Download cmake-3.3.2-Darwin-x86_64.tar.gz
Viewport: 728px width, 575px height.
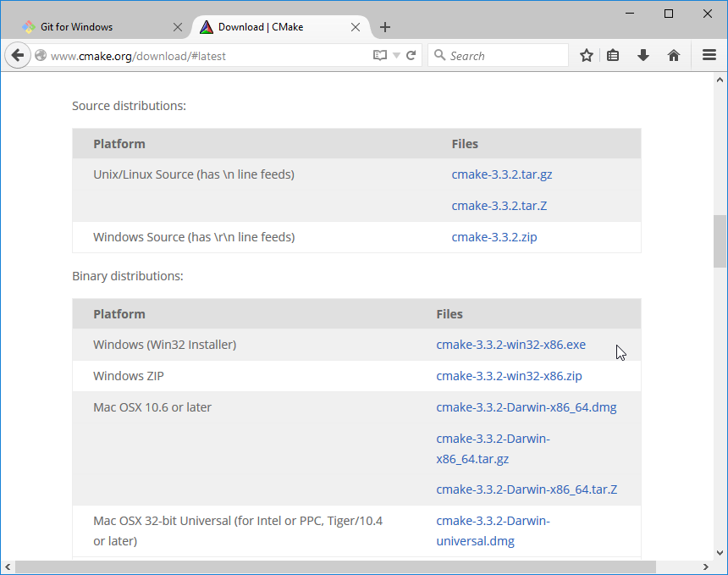(493, 449)
